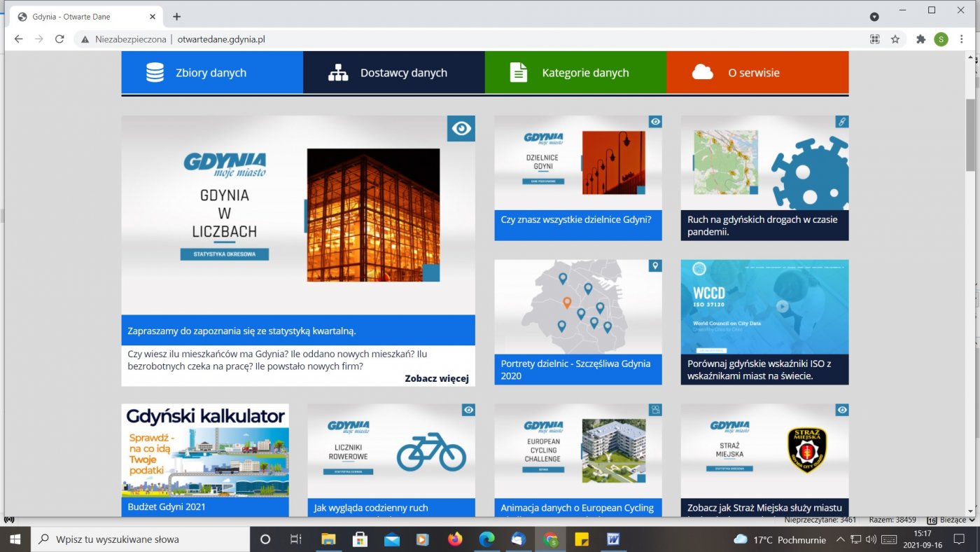Open Microsoft Word from the taskbar
Viewport: 980px width, 552px height.
tap(613, 539)
